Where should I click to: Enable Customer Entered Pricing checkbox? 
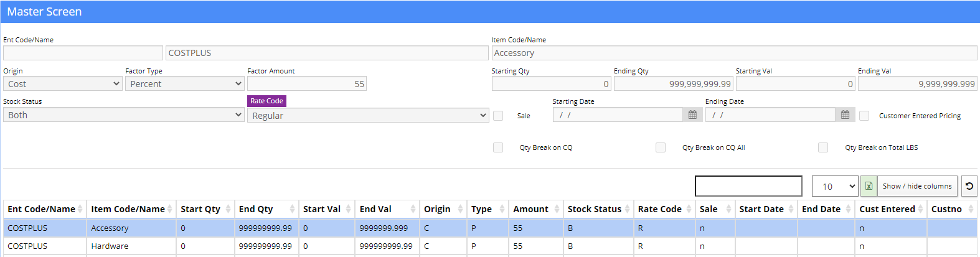point(864,116)
